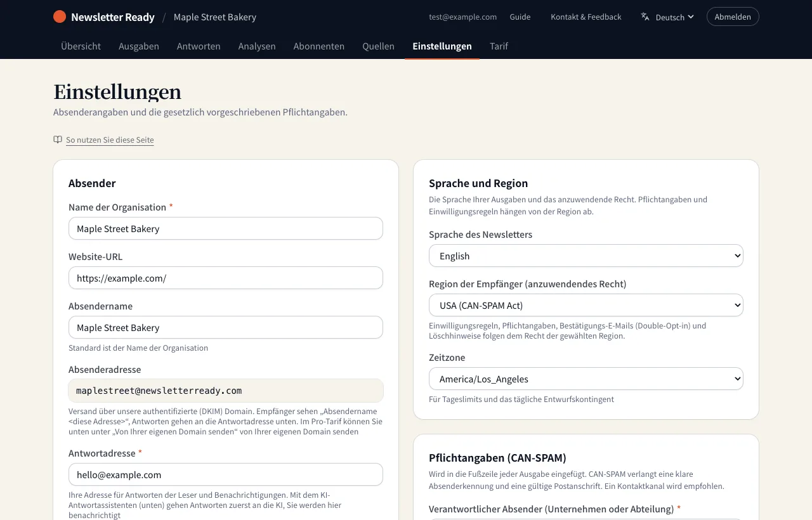
Task: Click the Sprache und Region heading
Action: coord(478,183)
